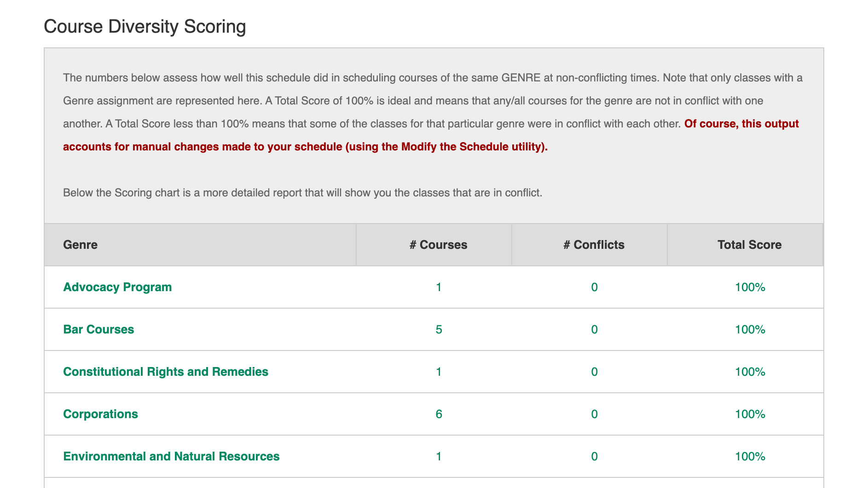Click the conflicts value for Environmental and Natural Resources

pos(594,456)
